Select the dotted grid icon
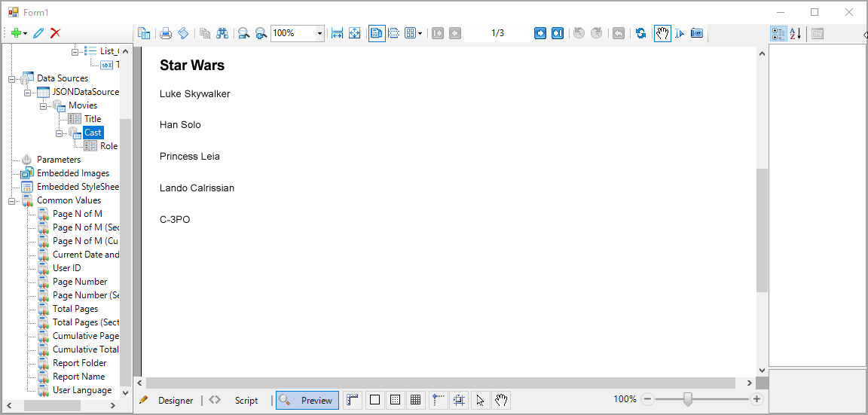868x415 pixels. tap(396, 400)
